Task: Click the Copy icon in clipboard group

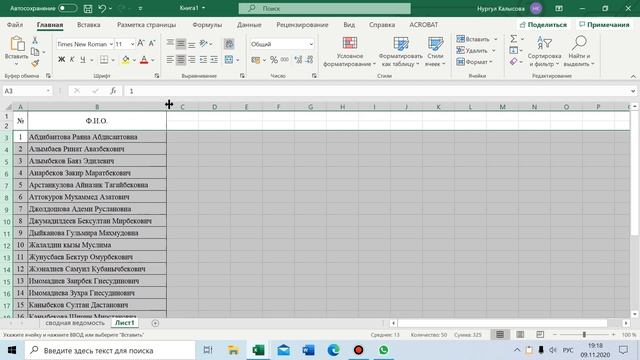Action: click(35, 52)
